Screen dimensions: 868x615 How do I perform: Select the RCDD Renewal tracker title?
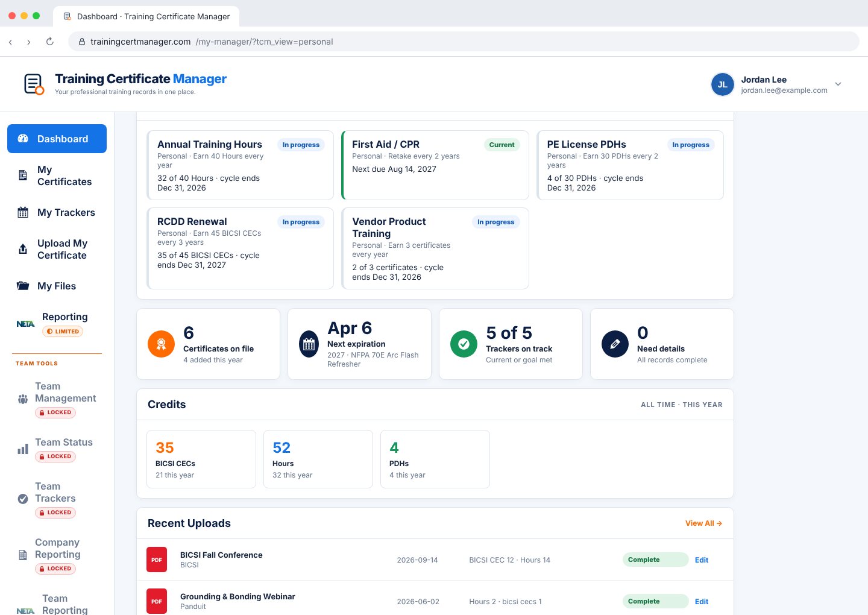[192, 221]
